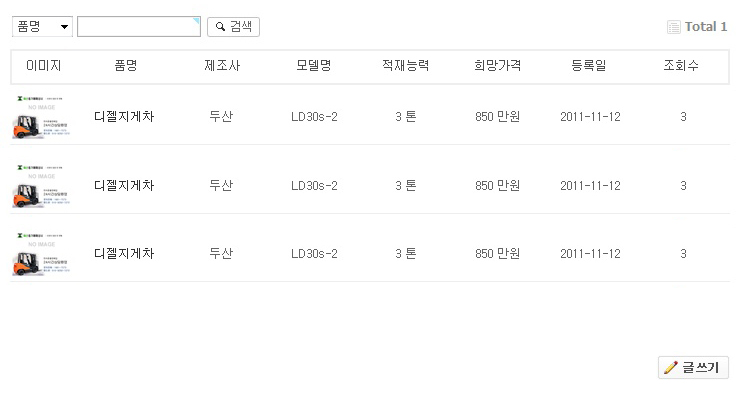Click the 글쓰기 write post button
Viewport: 743px width, 400px height.
[693, 368]
